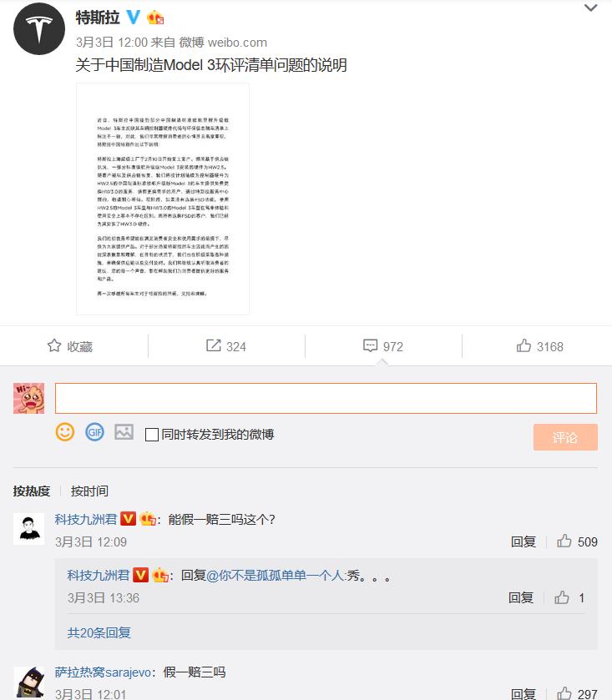Click the comment text input box
612x700 pixels.
(x=326, y=398)
